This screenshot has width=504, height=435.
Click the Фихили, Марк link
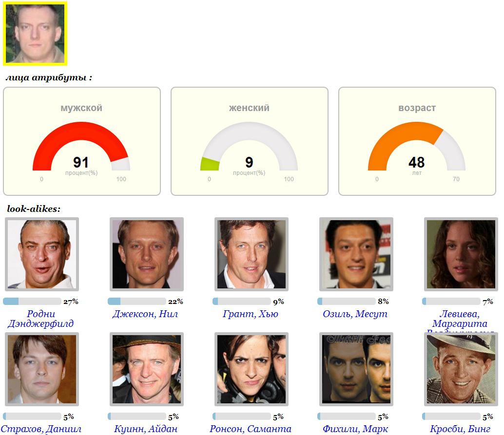pos(355,429)
